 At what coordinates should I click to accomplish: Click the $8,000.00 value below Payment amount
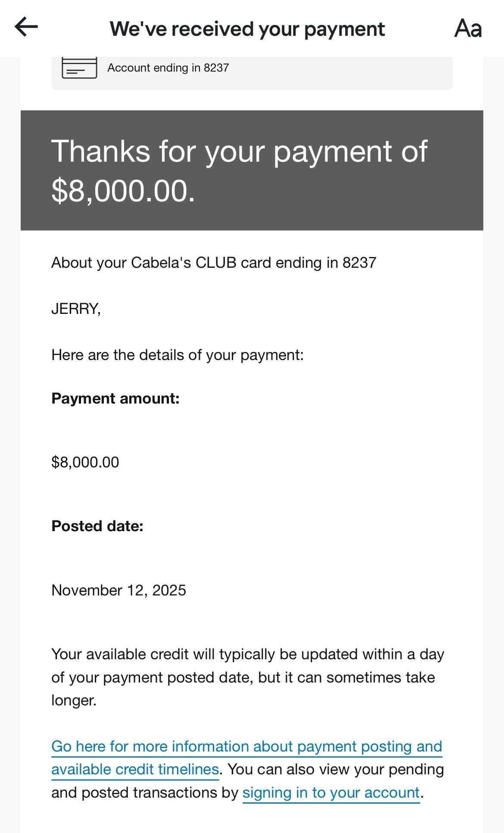point(85,462)
